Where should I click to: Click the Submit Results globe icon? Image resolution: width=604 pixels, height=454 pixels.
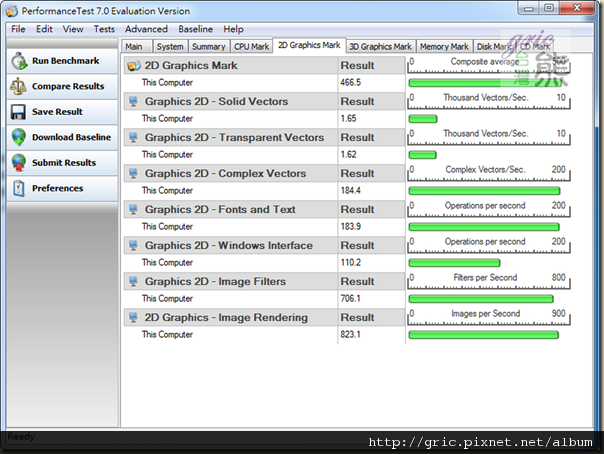pos(18,163)
